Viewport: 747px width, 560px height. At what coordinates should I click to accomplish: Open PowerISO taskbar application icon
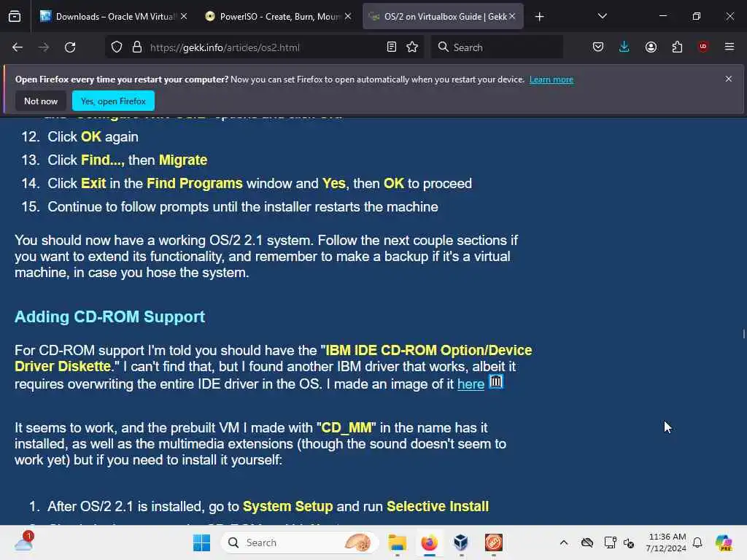tap(494, 542)
